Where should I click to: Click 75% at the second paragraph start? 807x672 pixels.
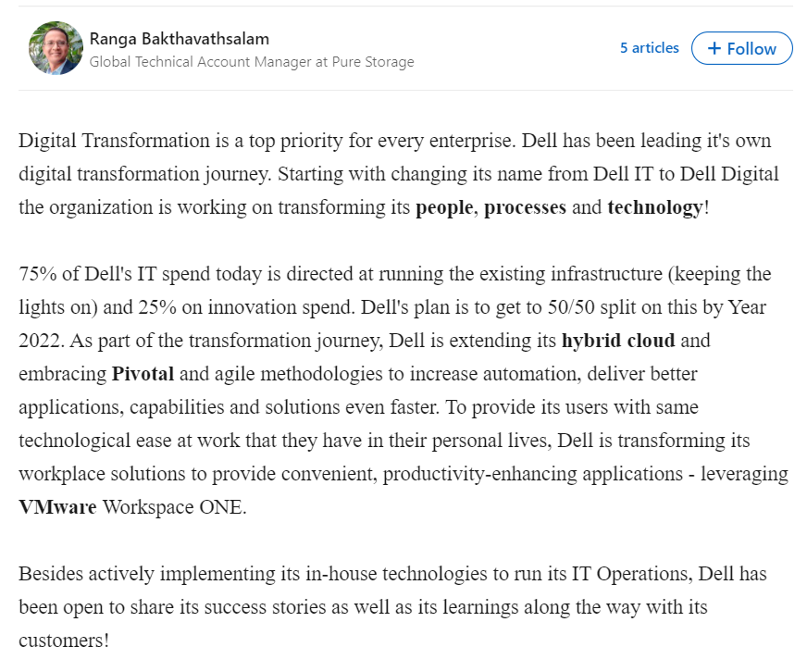(38, 274)
